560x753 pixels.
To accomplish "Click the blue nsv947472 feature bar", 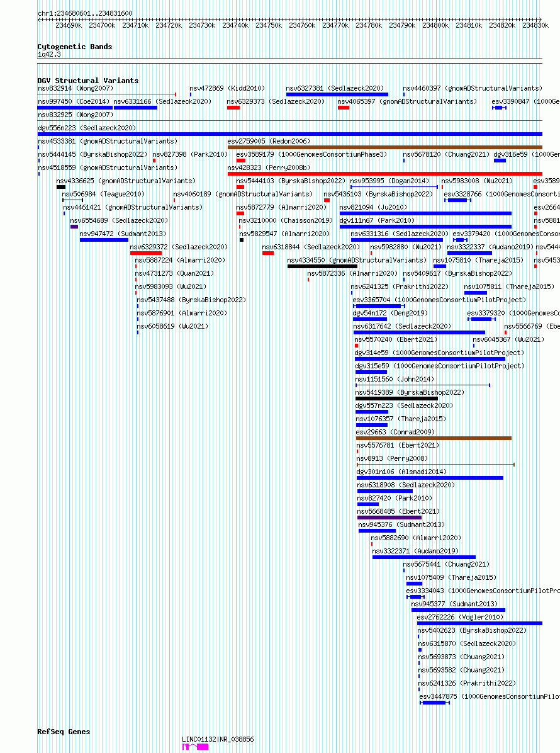I will click(x=104, y=240).
